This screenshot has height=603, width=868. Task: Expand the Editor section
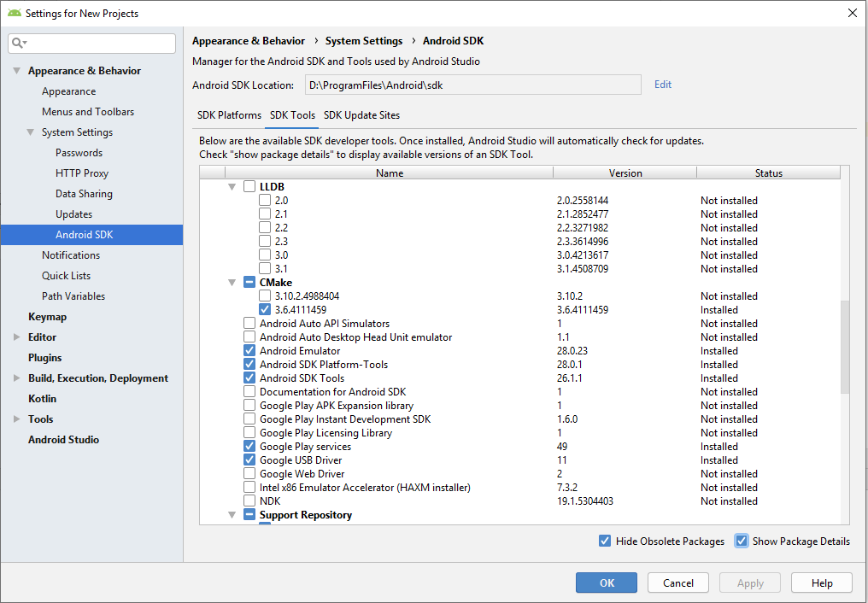17,337
